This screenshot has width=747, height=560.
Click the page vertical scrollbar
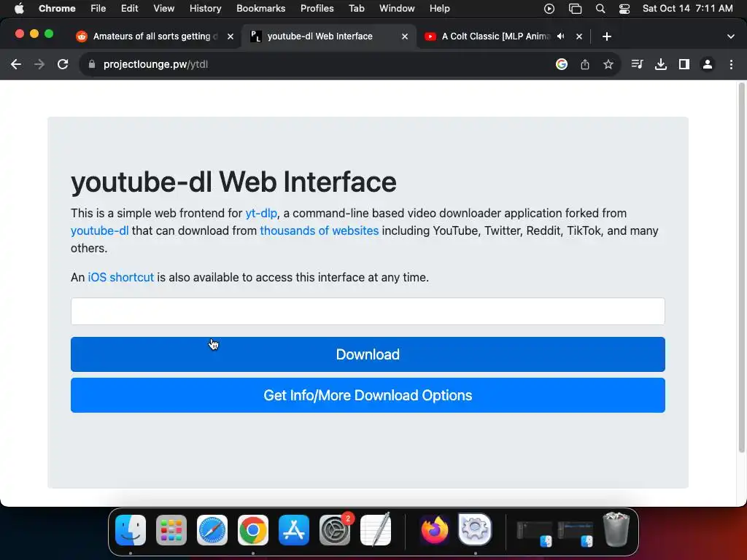741,268
